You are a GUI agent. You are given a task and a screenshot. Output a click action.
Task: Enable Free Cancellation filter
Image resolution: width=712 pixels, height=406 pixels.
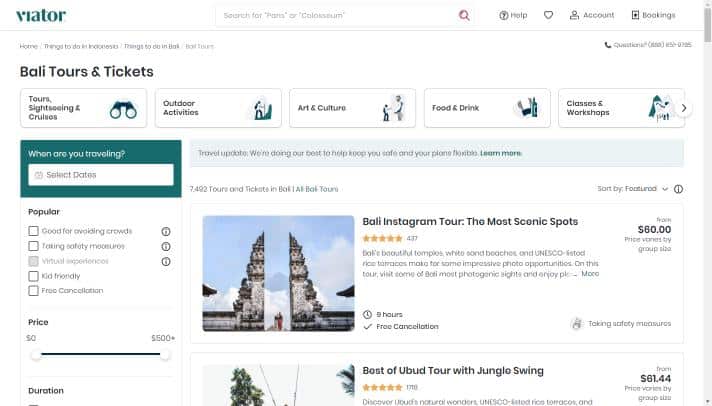point(33,291)
